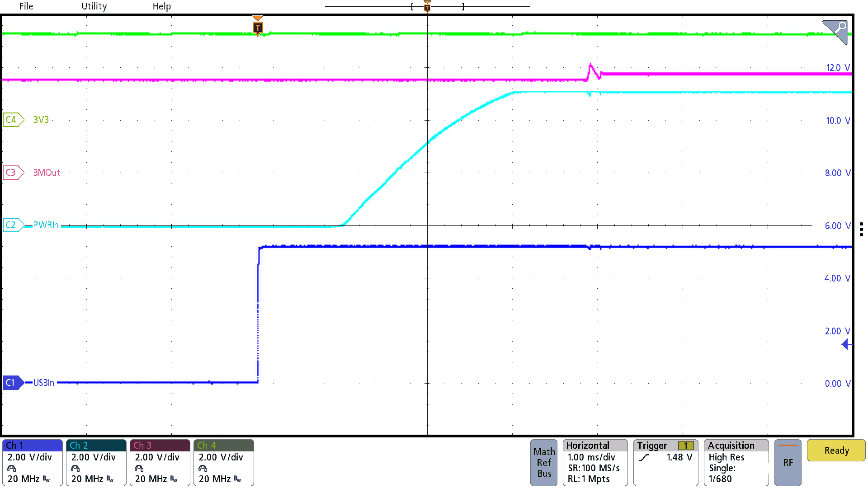Toggle the C4 3V3 channel display
Viewport: 868px width, 488px height.
coord(13,119)
